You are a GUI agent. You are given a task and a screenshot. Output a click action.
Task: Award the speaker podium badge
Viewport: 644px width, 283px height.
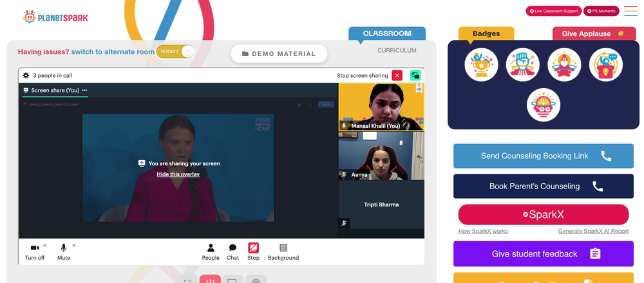coord(606,65)
